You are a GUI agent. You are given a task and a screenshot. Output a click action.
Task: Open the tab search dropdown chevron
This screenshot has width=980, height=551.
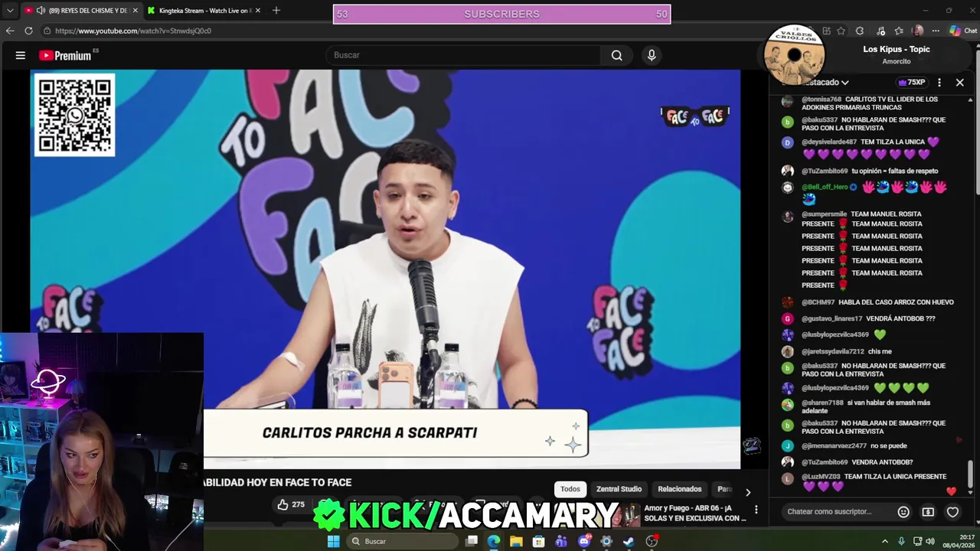click(x=9, y=11)
